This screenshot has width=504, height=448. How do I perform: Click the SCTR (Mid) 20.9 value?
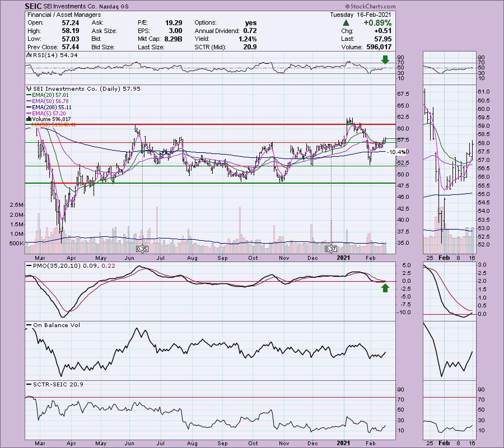point(250,47)
